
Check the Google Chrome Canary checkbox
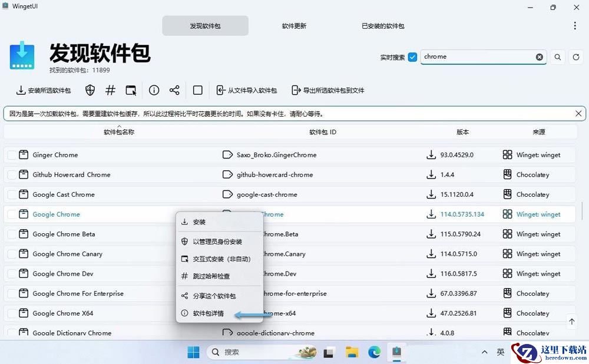12,254
